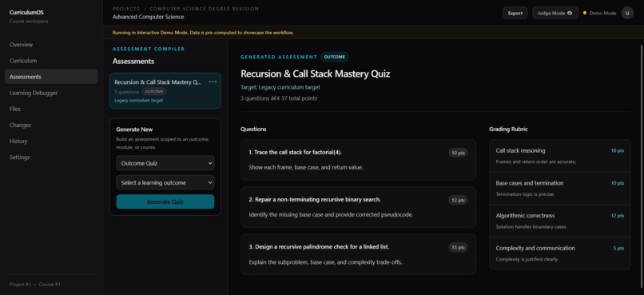Image resolution: width=644 pixels, height=295 pixels.
Task: Open question 3 recursive palindrome check card
Action: coord(358,254)
